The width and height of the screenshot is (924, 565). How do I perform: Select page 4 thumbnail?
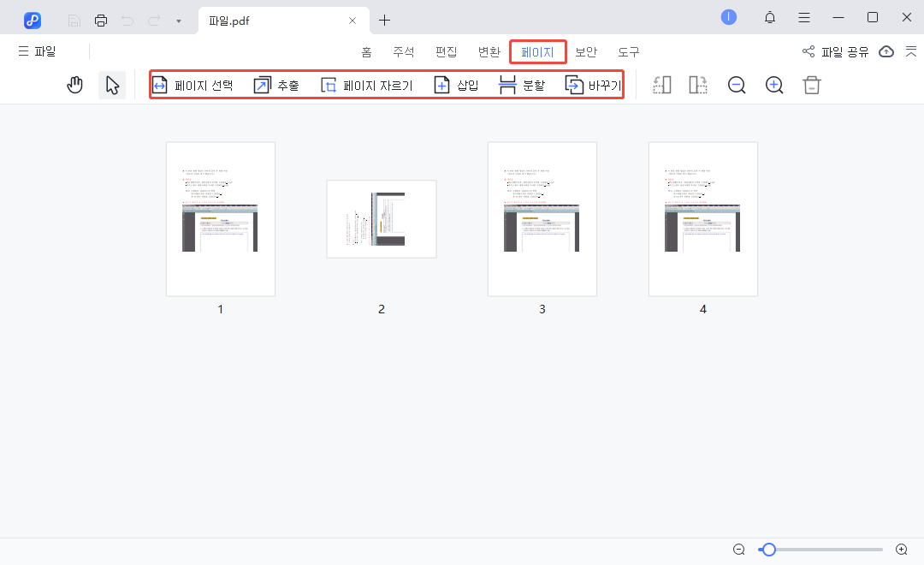[703, 219]
